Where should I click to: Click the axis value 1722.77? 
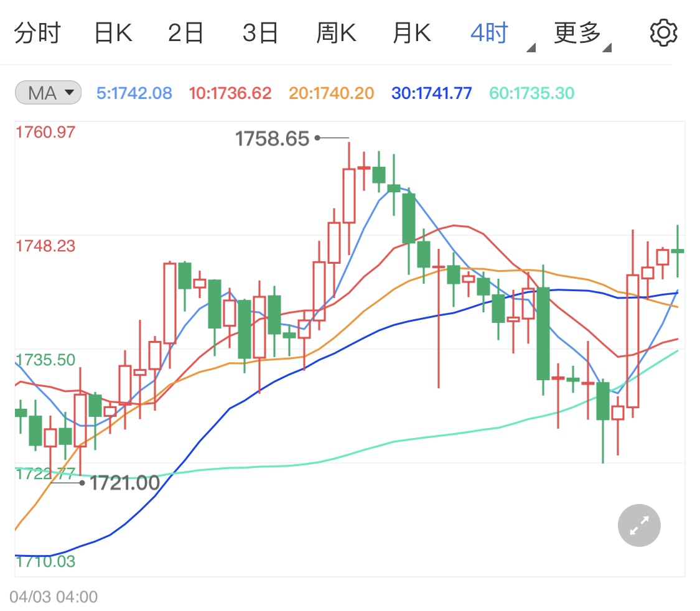pos(45,473)
